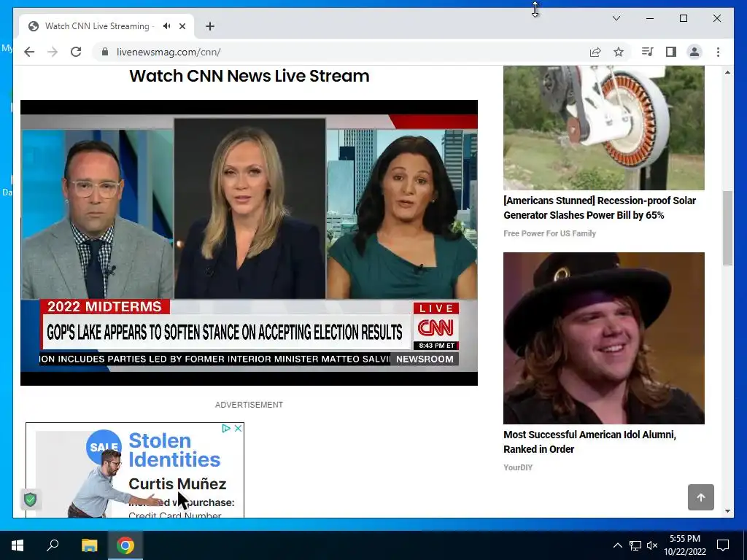Reload the livenewsmag page
Viewport: 747px width, 560px height.
(x=76, y=52)
